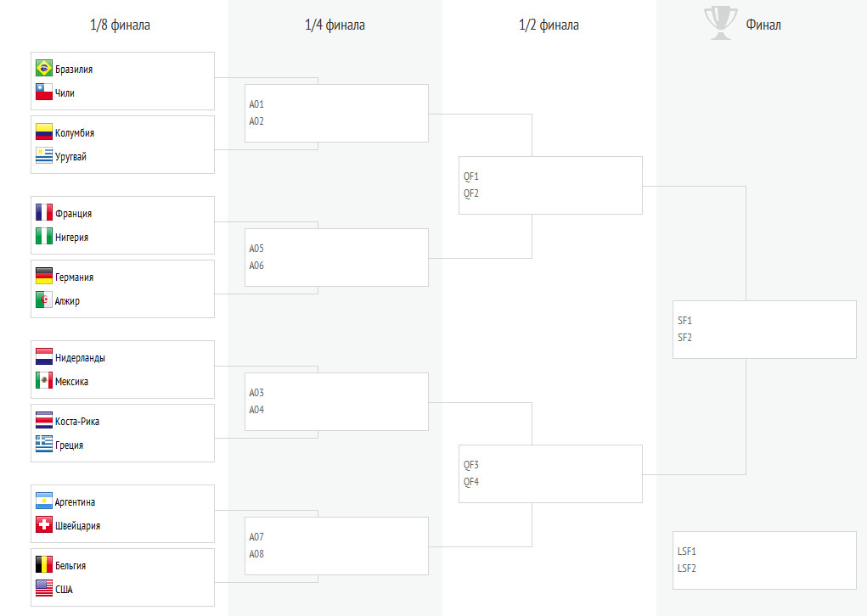Open the Колумбия team link
The height and width of the screenshot is (616, 867).
(x=75, y=133)
